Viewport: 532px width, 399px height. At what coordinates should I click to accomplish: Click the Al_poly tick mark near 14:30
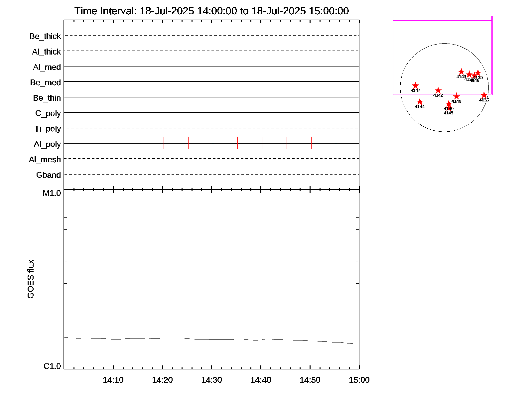click(x=213, y=143)
